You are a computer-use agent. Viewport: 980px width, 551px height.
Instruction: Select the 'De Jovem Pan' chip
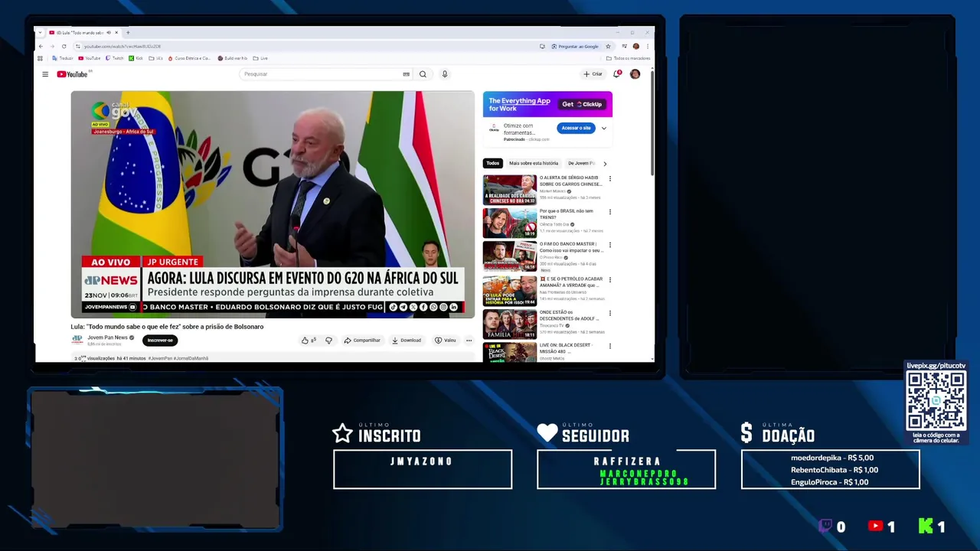[x=580, y=163]
